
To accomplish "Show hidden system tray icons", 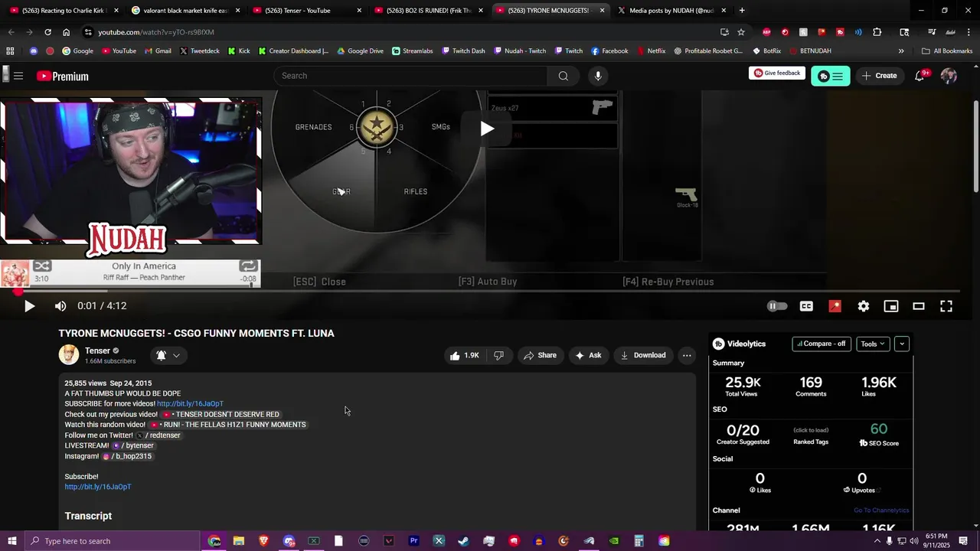I will coord(877,541).
